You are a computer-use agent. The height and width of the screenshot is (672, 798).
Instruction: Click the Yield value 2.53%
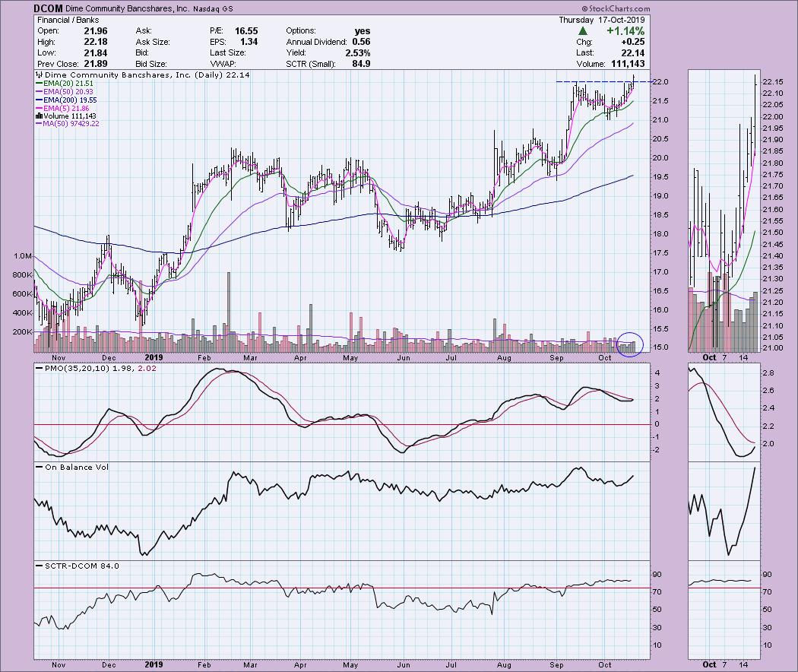tap(357, 53)
